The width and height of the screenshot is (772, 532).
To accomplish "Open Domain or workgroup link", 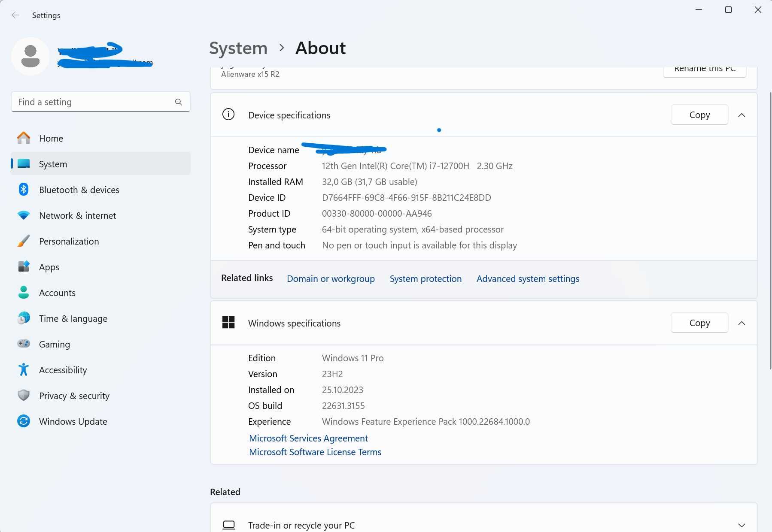I will click(331, 278).
